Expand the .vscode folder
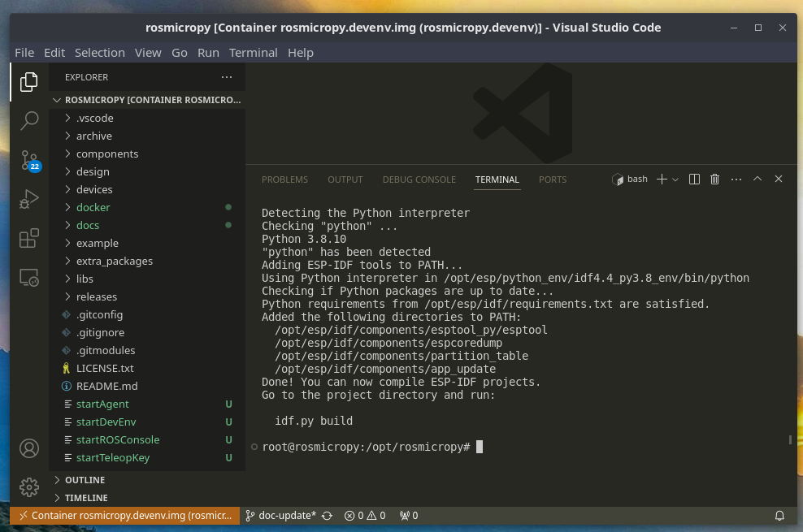The height and width of the screenshot is (532, 803). pos(147,118)
